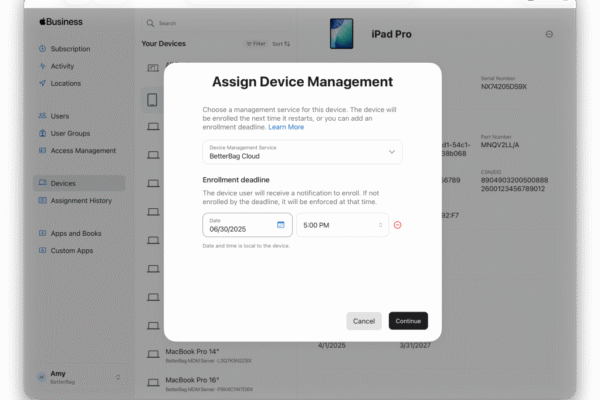The image size is (600, 400).
Task: Select the MacBook Pro 14" device row
Action: point(218,356)
